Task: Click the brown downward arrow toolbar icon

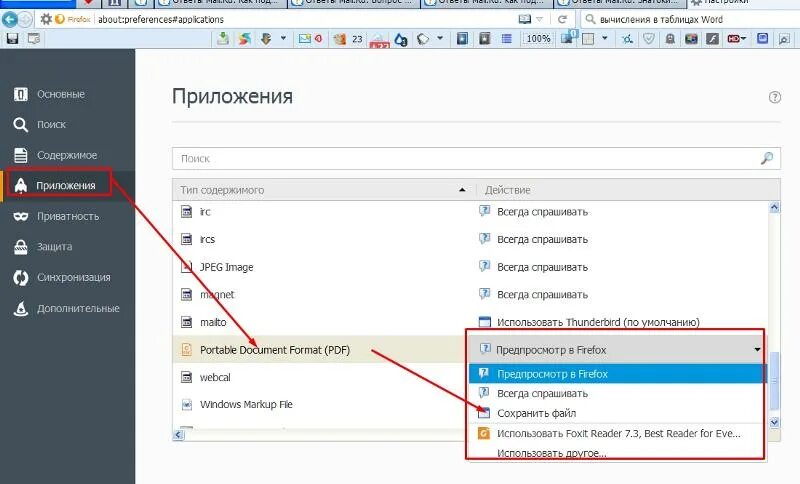Action: (x=266, y=39)
